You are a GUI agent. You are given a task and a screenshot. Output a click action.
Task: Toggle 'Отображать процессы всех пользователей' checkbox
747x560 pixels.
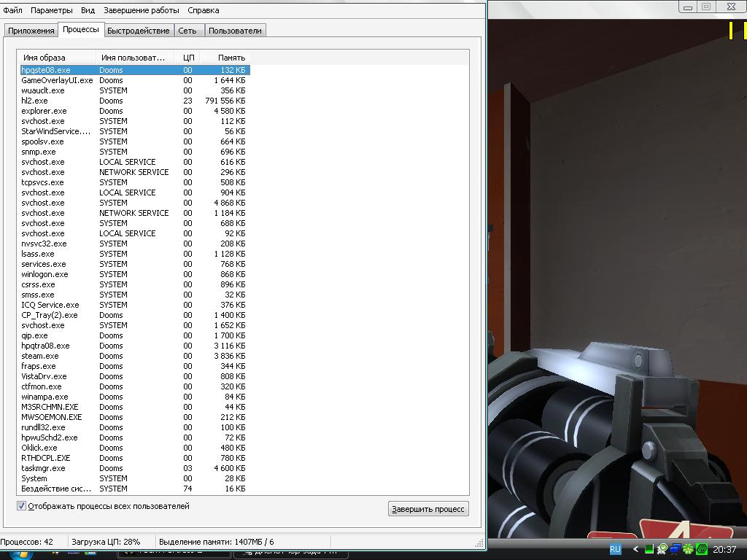[21, 506]
